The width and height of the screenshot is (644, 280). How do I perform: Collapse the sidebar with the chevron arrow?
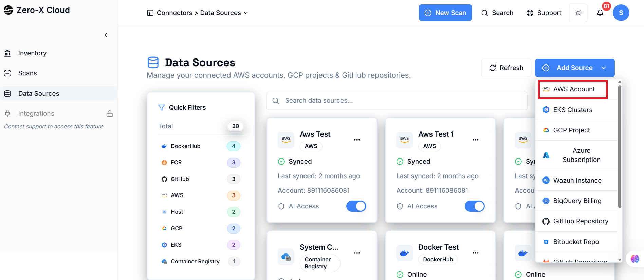(106, 35)
